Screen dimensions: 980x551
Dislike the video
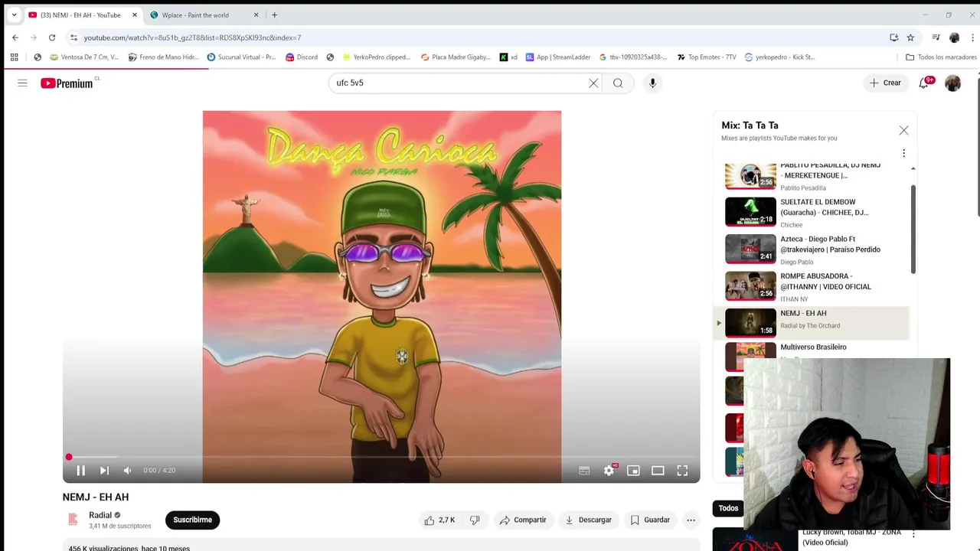474,520
